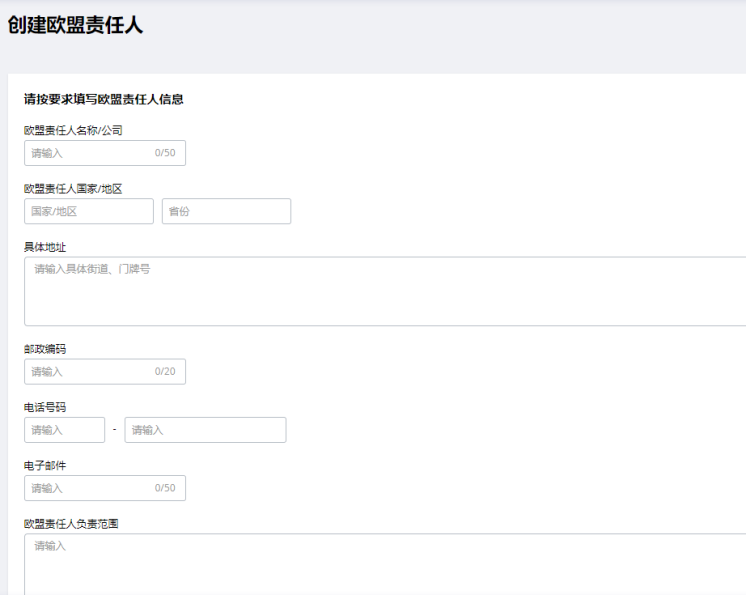The height and width of the screenshot is (595, 746).
Task: Click the 具体地址 label text
Action: [x=45, y=247]
